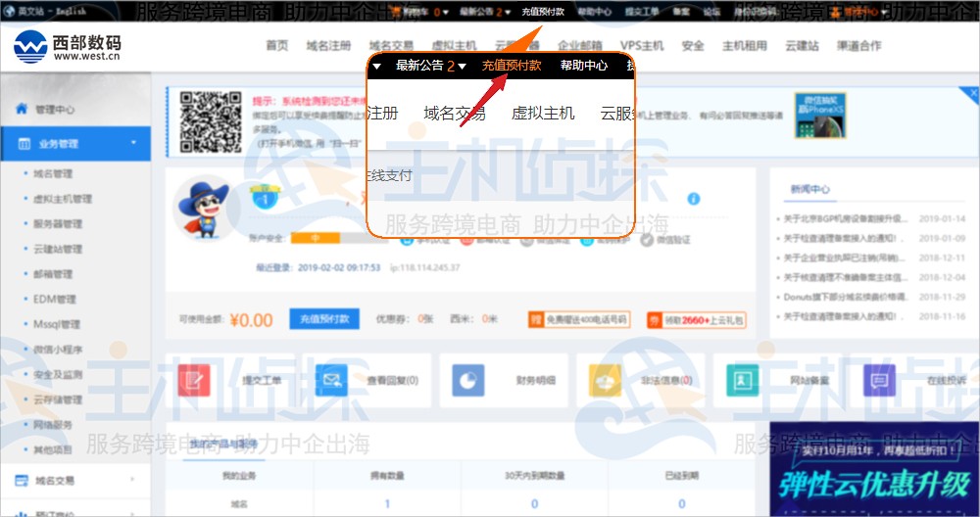Click 领取2660+上云礼包 promo button
The width and height of the screenshot is (980, 517).
tap(696, 319)
